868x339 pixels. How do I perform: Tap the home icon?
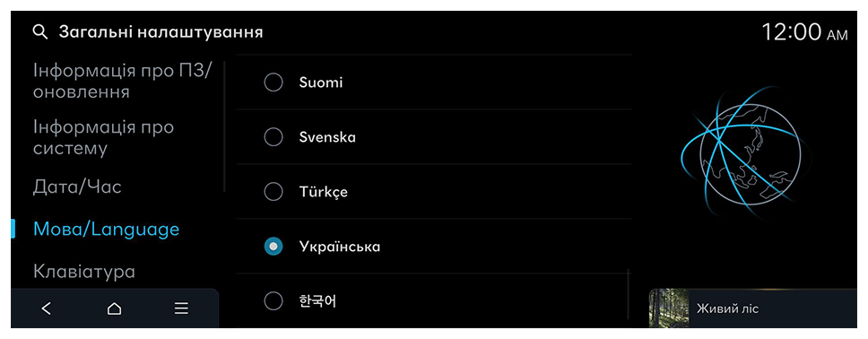[114, 309]
